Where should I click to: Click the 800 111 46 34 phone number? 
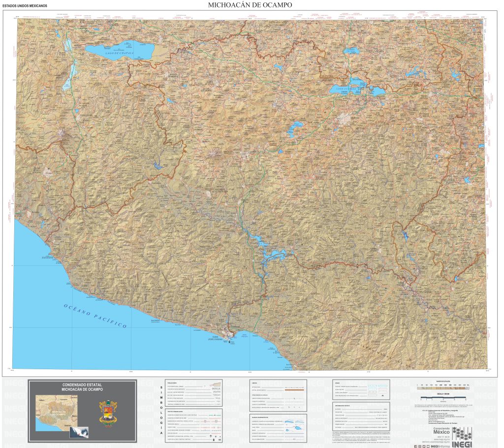pos(444,437)
